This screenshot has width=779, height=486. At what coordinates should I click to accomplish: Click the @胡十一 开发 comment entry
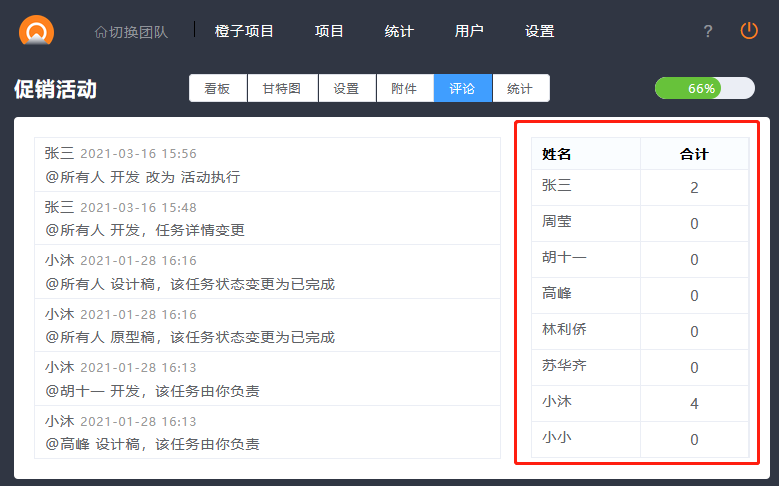pos(267,379)
